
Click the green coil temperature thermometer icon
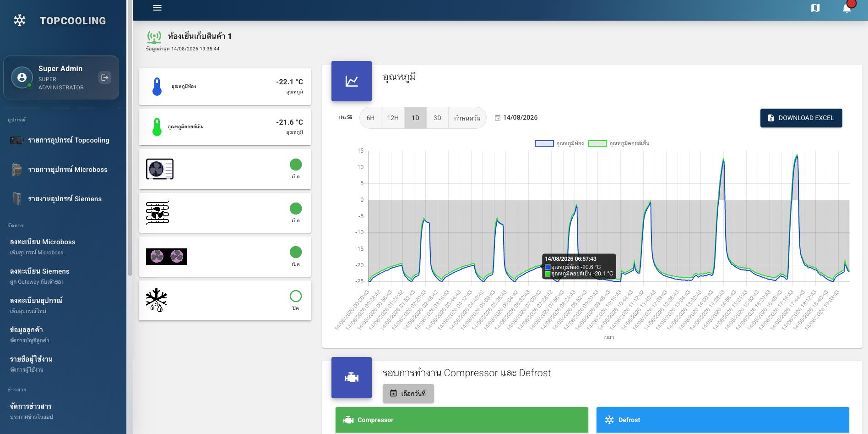point(157,127)
